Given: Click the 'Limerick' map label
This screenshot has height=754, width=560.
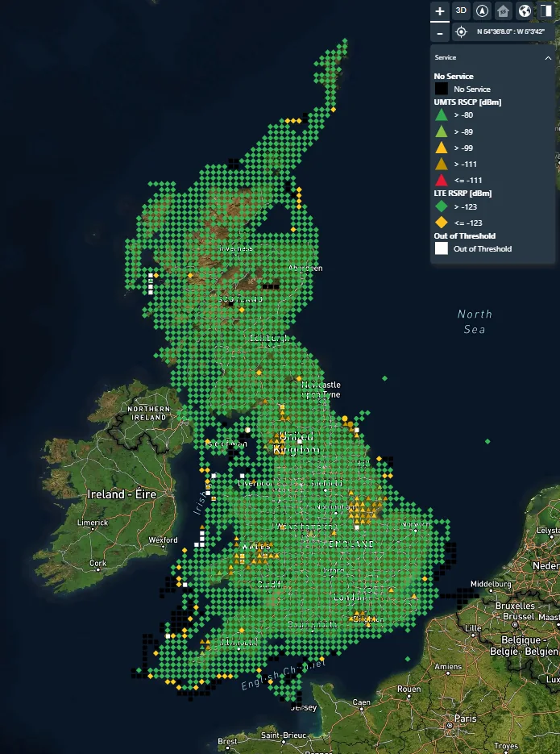Looking at the screenshot, I should (92, 523).
